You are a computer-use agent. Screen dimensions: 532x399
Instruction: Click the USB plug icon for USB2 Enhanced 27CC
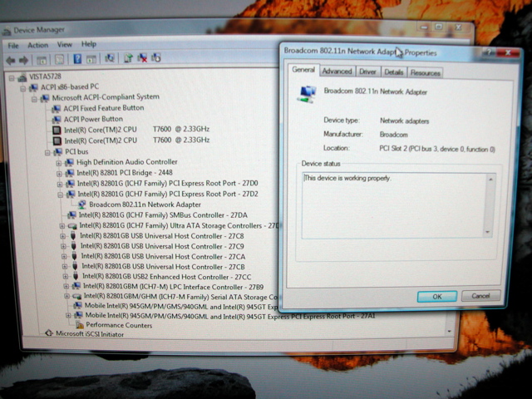76,276
